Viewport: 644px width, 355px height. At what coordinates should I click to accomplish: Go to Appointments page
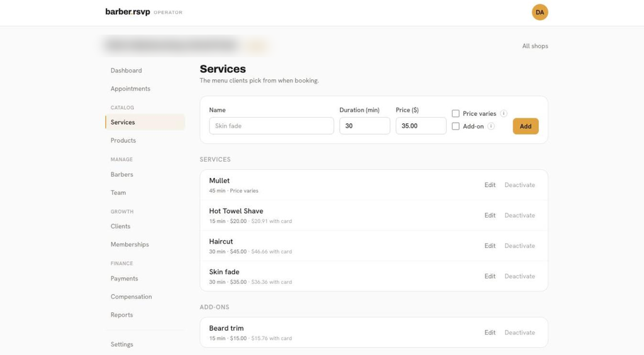(x=130, y=88)
